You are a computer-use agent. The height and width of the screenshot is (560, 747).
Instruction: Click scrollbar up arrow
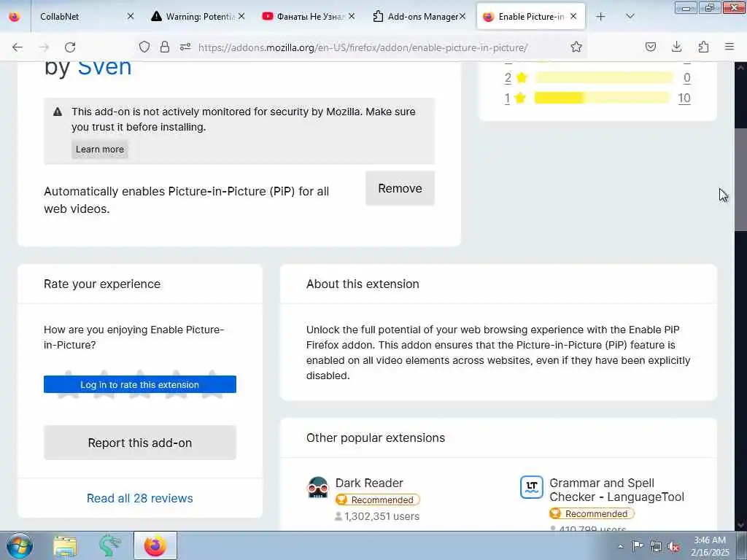pos(740,68)
